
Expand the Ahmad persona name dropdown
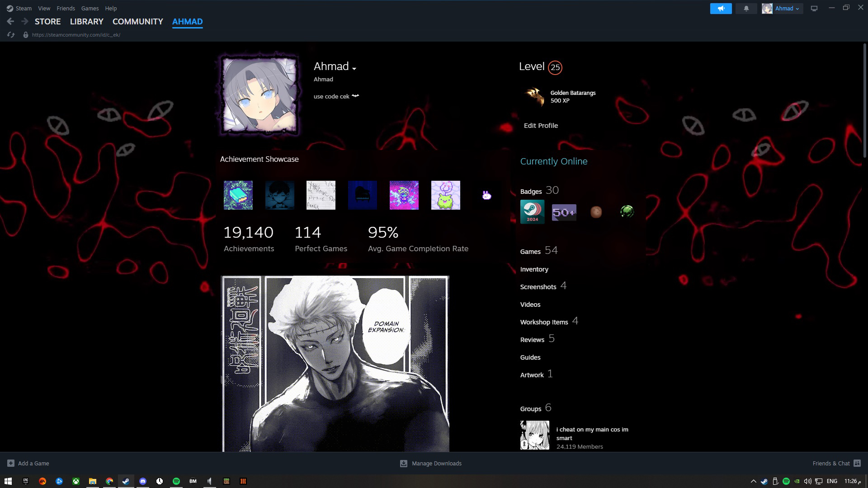click(x=354, y=69)
